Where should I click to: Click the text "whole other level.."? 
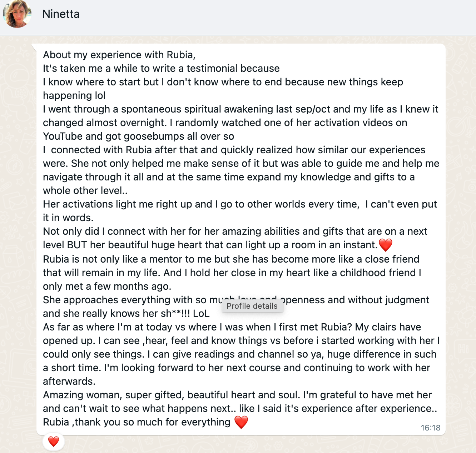click(85, 190)
